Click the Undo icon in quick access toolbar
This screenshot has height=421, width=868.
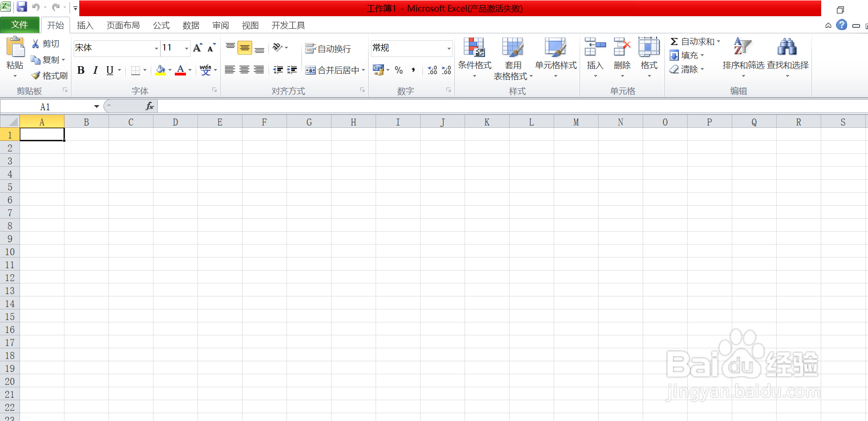pyautogui.click(x=36, y=7)
